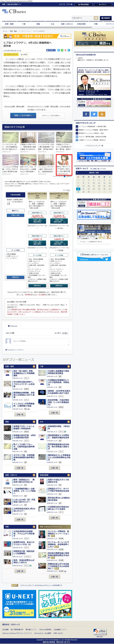114x644 pixels.
Task: Expand アクセスランキング一覧 link
Action: (x=94, y=146)
